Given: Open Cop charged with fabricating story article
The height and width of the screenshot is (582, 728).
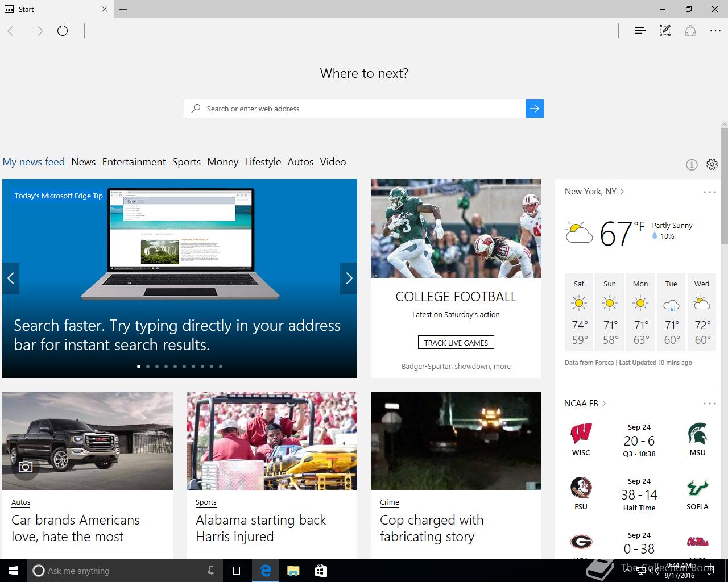Looking at the screenshot, I should pos(432,529).
